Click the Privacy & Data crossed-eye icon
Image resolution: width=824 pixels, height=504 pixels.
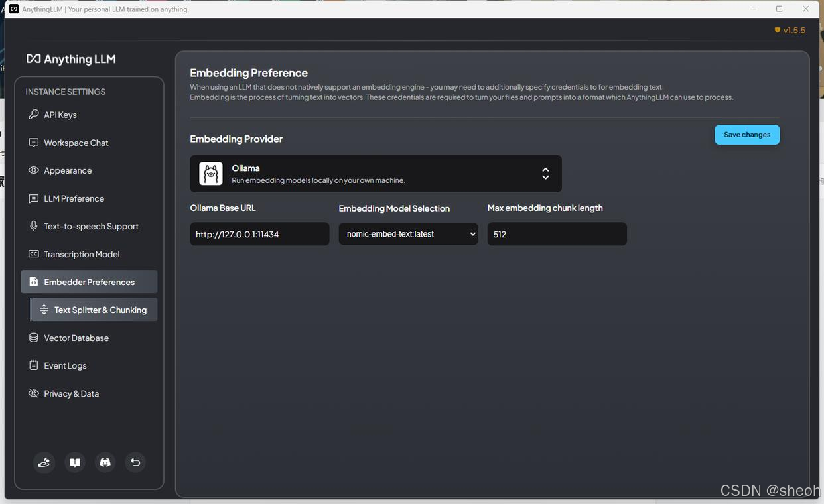click(33, 393)
